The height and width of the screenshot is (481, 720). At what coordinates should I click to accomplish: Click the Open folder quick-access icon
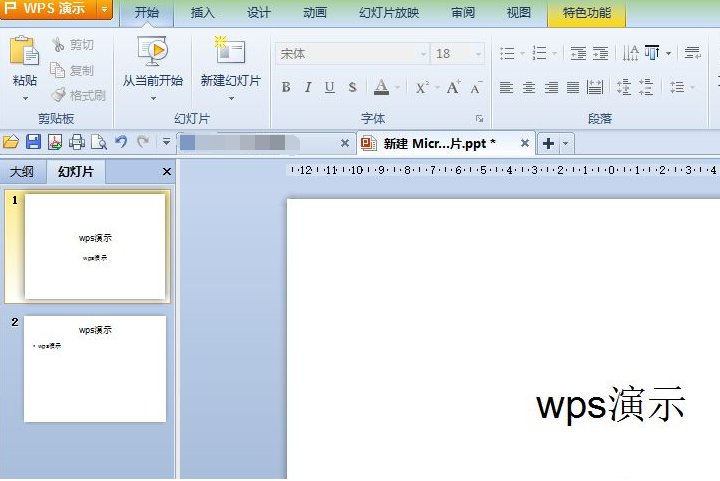click(x=11, y=142)
